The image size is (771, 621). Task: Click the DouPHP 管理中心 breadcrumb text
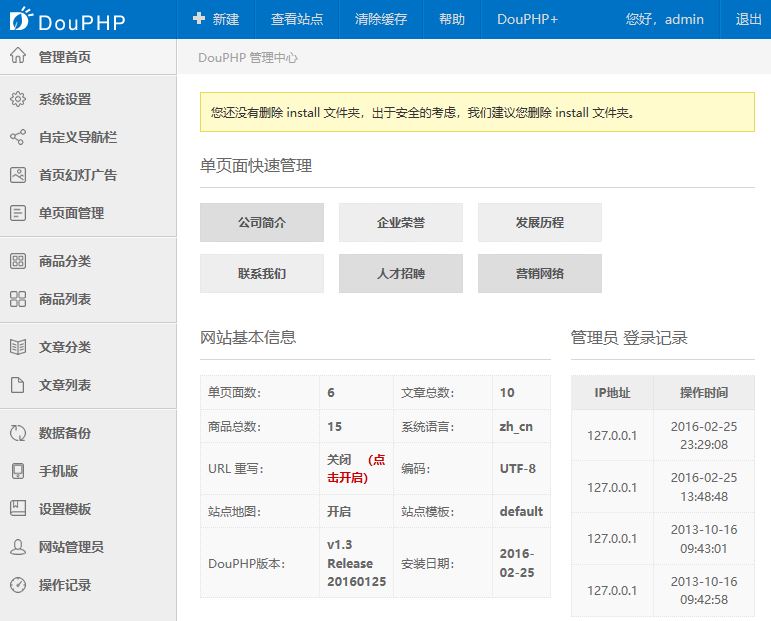[x=248, y=58]
